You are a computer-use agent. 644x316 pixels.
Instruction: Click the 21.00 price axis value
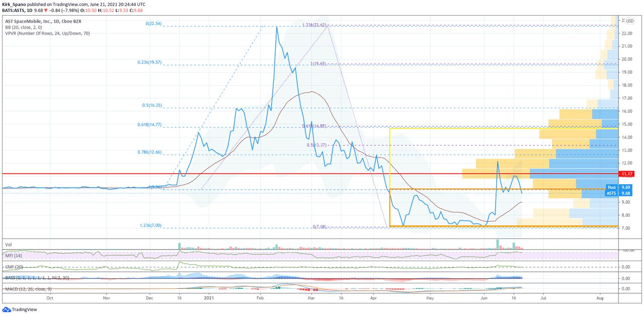pyautogui.click(x=627, y=46)
